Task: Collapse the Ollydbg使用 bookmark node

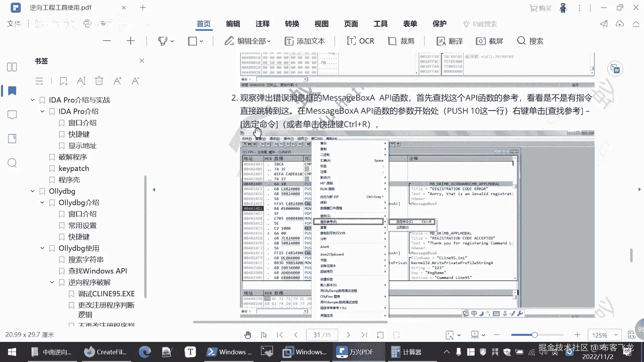Action: point(42,248)
